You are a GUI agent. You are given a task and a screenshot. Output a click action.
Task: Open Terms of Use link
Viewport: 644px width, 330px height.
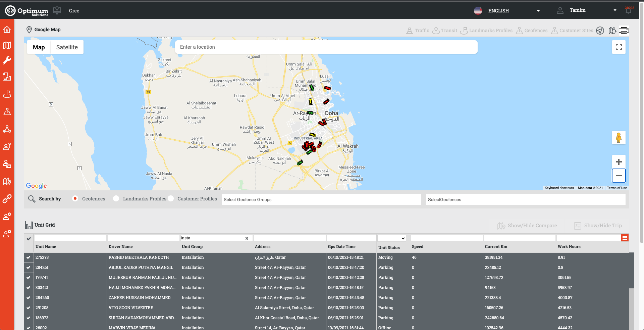pos(617,188)
